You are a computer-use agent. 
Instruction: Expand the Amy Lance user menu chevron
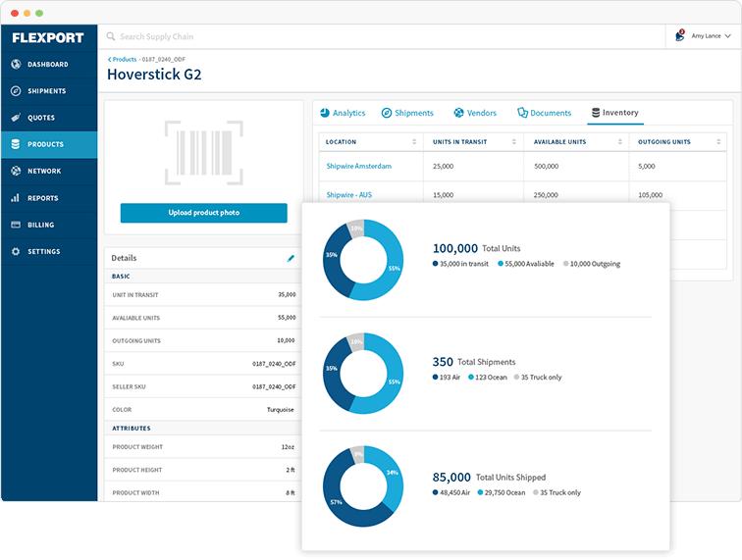tap(728, 36)
